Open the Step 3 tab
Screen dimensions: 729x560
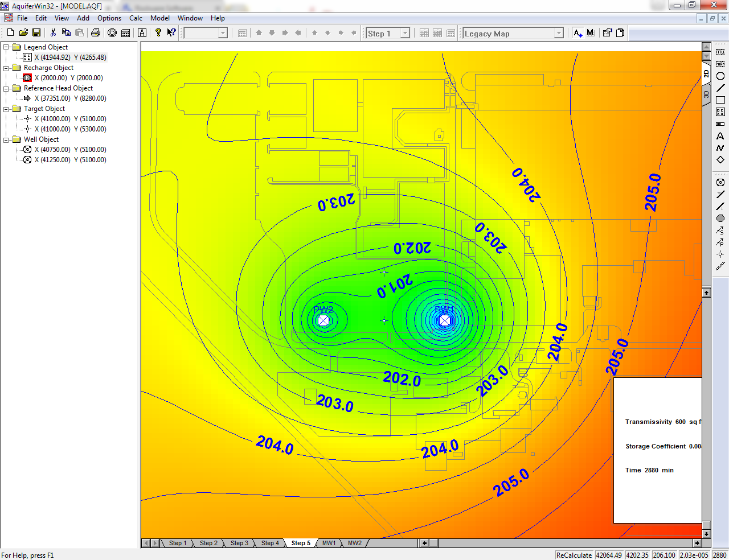[x=239, y=543]
